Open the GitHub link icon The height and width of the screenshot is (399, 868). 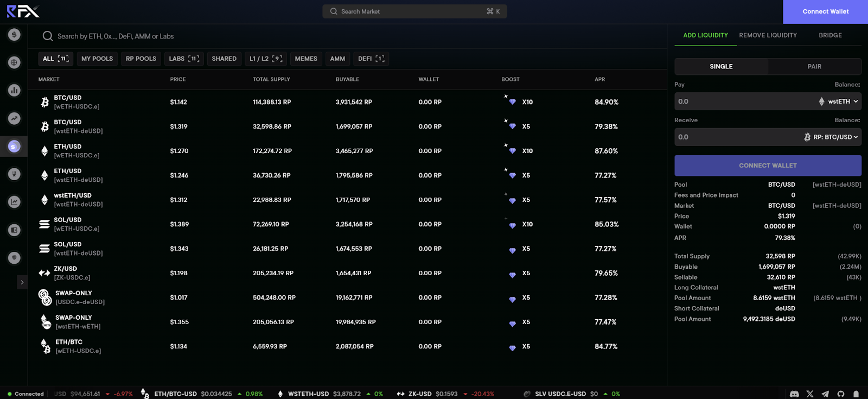click(841, 394)
